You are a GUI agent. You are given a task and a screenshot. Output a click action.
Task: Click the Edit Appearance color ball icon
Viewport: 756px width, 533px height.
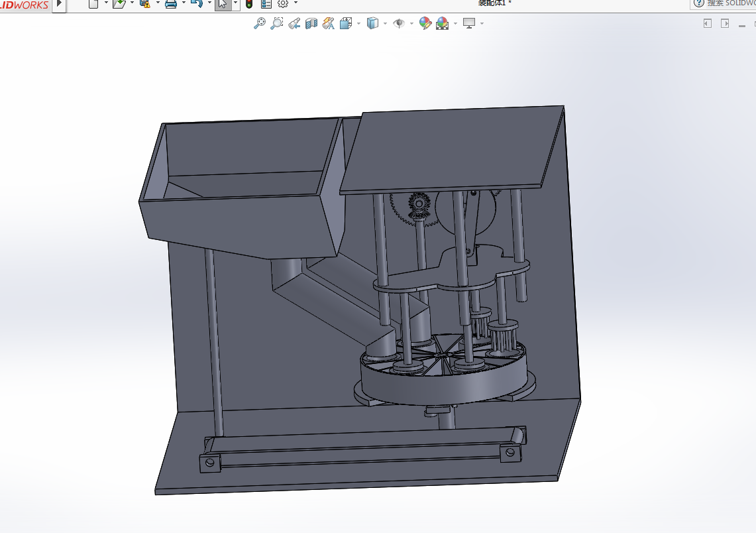[425, 23]
